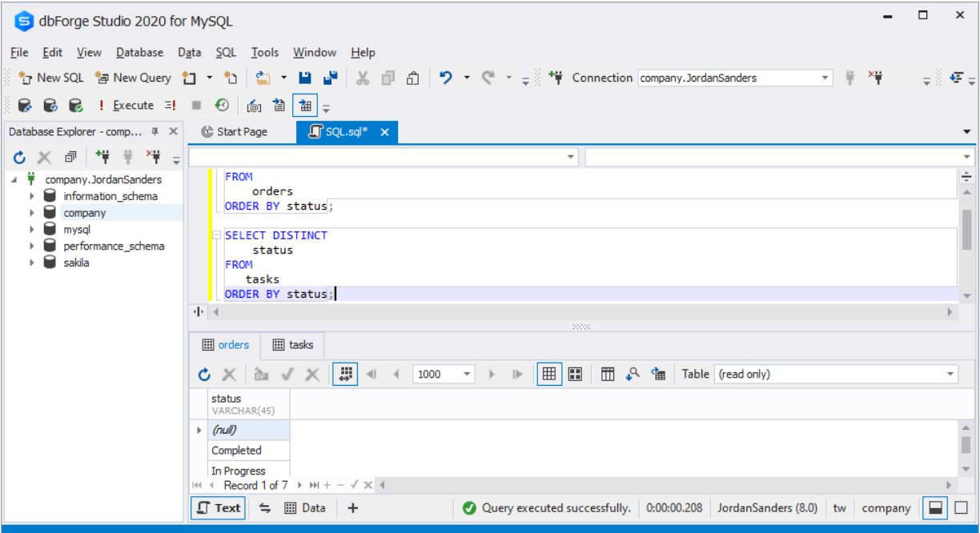Click the database refresh icon in second toolbar
Image resolution: width=980 pixels, height=533 pixels.
point(50,105)
